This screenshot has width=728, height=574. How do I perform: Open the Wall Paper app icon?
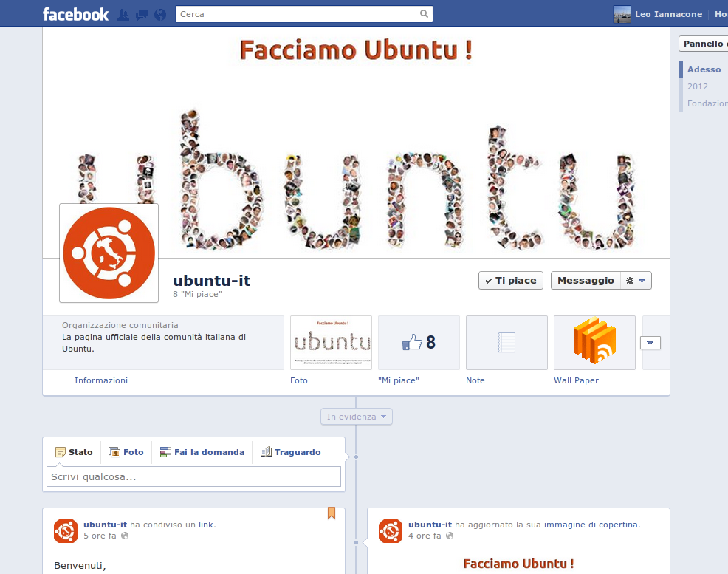[x=594, y=343]
